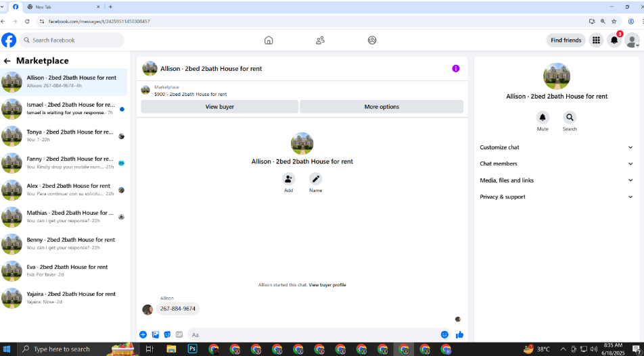
Task: Click the Find friends button
Action: 566,41
